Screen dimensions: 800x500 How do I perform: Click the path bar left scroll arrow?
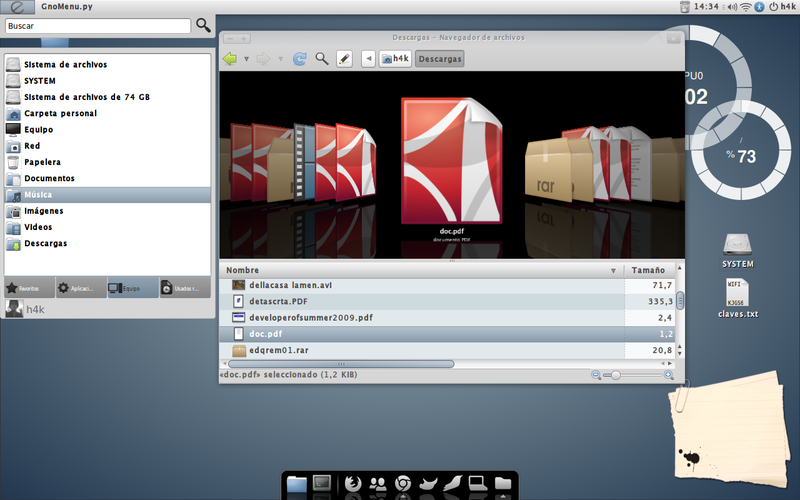coord(368,59)
